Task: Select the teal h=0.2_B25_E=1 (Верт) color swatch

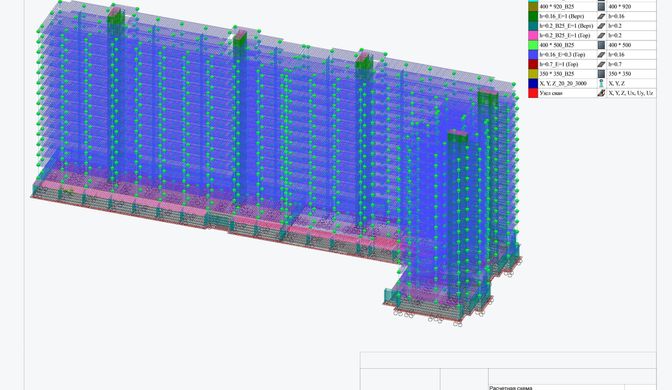Action: 533,26
